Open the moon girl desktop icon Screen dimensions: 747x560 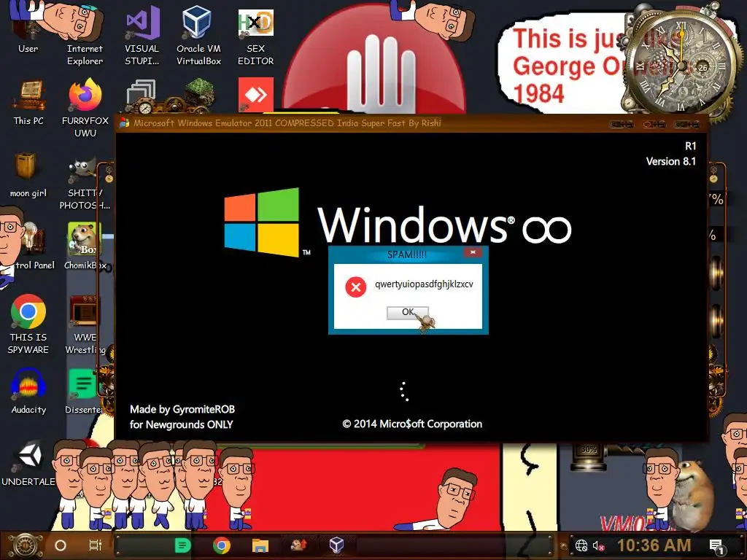(x=28, y=174)
